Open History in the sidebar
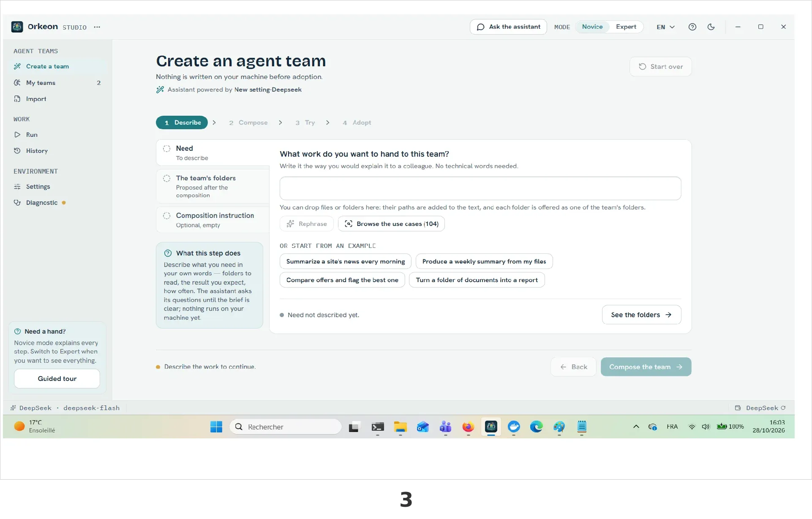The height and width of the screenshot is (519, 812). pyautogui.click(x=57, y=151)
